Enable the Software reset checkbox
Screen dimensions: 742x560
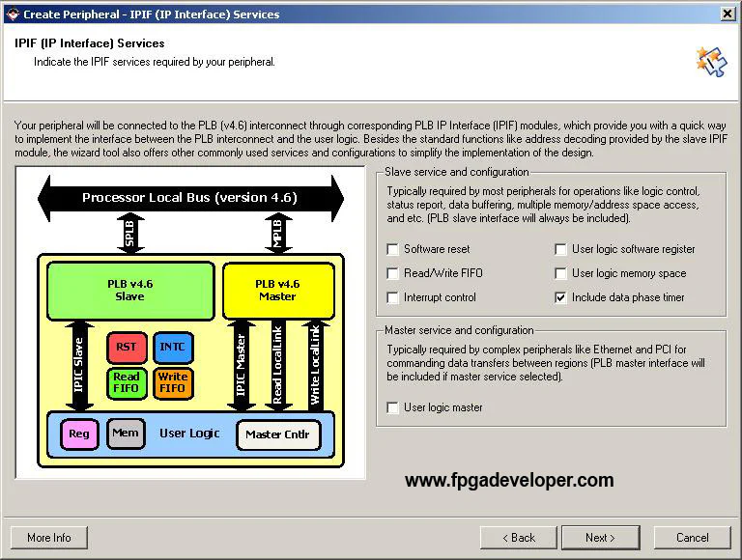click(393, 249)
